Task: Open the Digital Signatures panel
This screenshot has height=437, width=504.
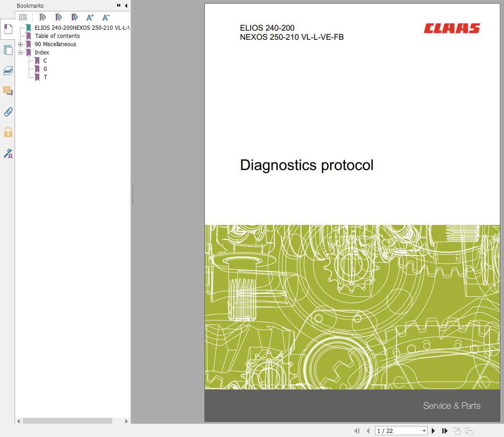Action: pyautogui.click(x=7, y=154)
